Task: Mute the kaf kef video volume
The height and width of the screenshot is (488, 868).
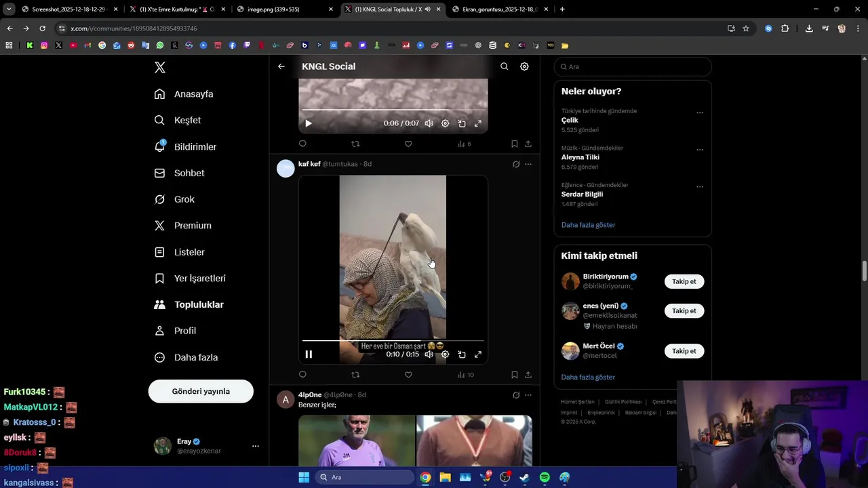Action: 429,354
